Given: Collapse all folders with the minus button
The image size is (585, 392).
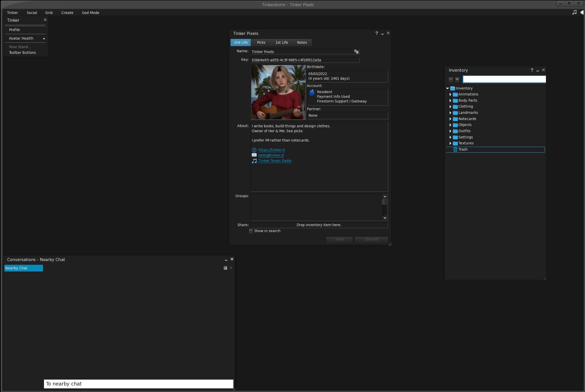Looking at the screenshot, I should tap(451, 79).
